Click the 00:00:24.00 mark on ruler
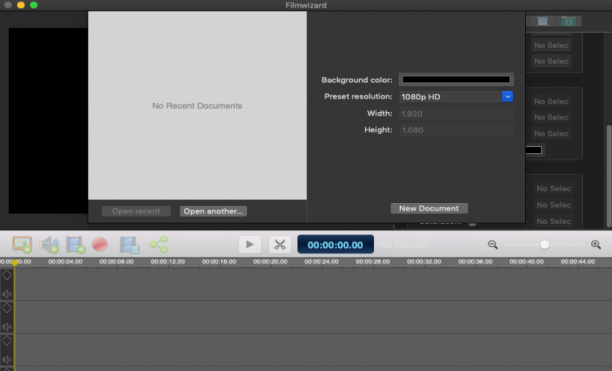The image size is (612, 371). (322, 261)
